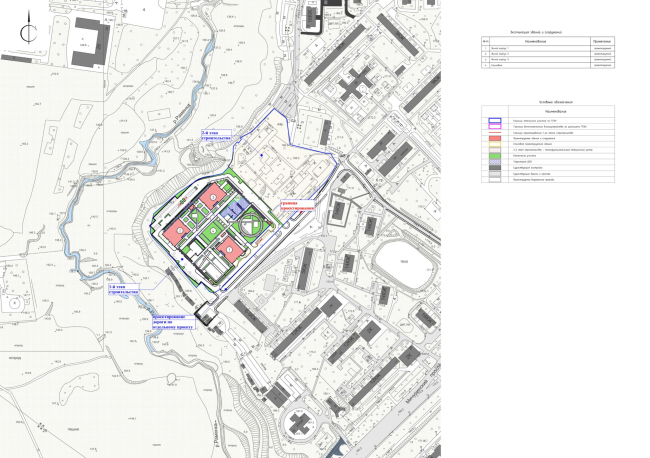Click the '1-й этап строительства' label at left
650x458 pixels.
(x=122, y=291)
